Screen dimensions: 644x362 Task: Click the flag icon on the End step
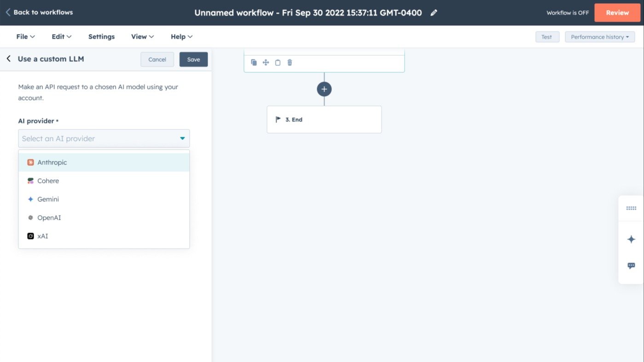point(278,119)
